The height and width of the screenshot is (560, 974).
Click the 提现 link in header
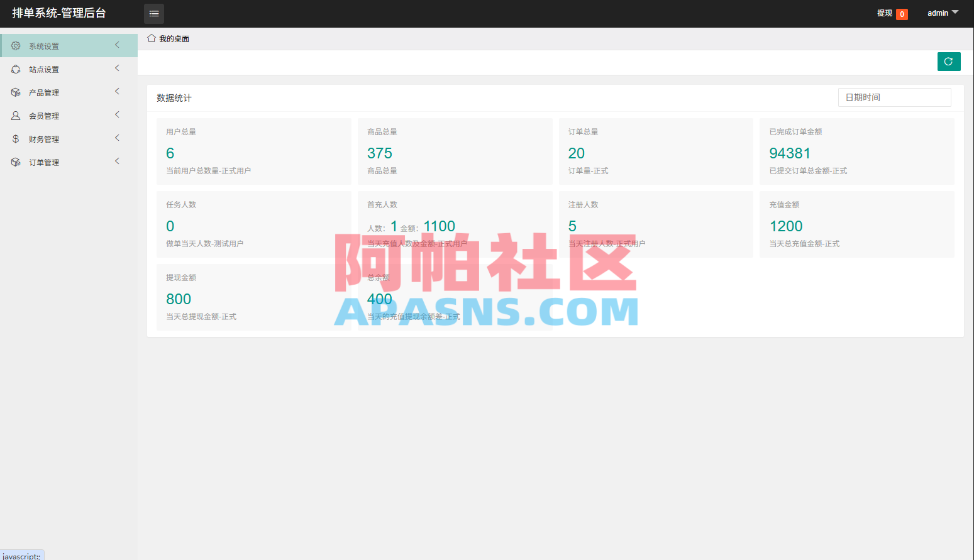885,13
